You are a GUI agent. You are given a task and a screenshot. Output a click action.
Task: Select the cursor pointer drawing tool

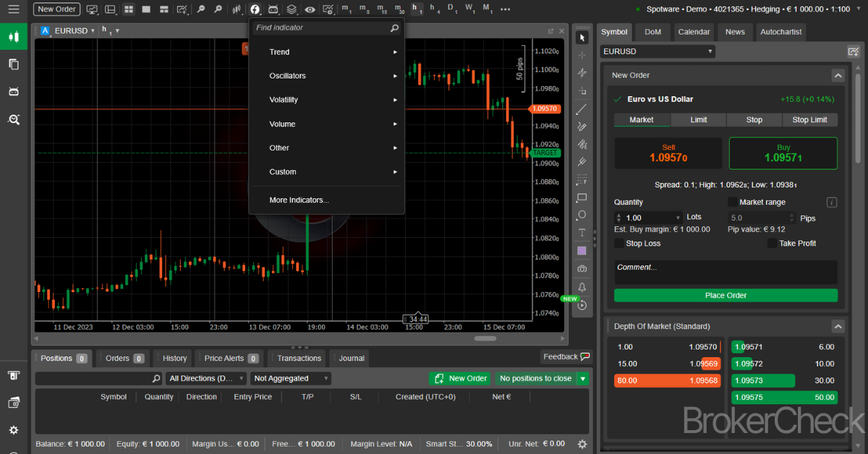(582, 38)
